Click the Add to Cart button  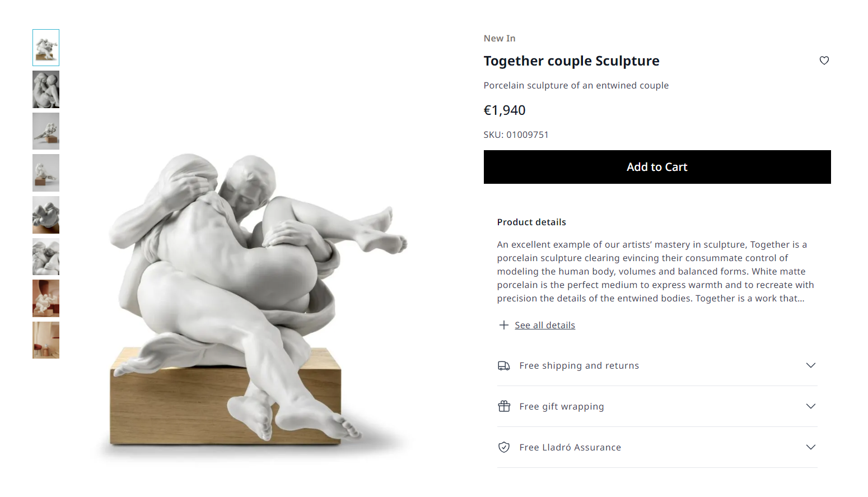point(657,167)
